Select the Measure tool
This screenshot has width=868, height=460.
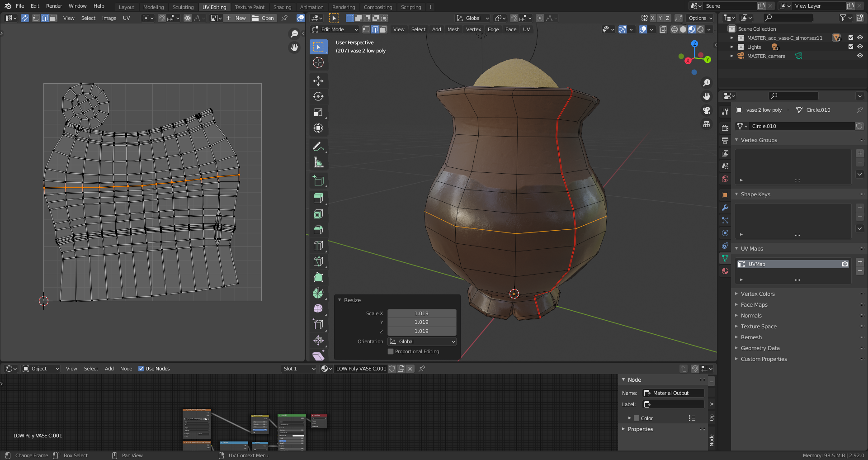point(318,162)
